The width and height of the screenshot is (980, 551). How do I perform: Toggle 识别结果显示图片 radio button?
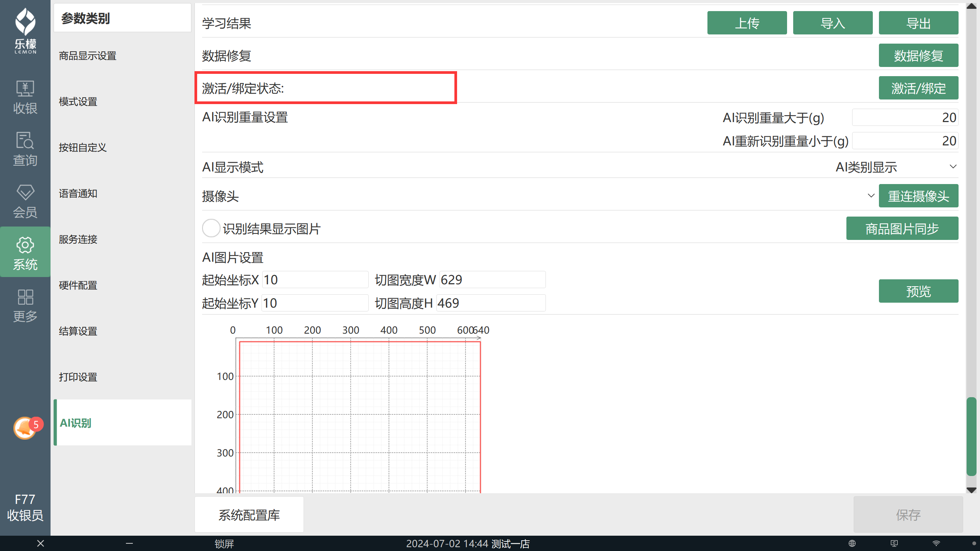coord(211,228)
